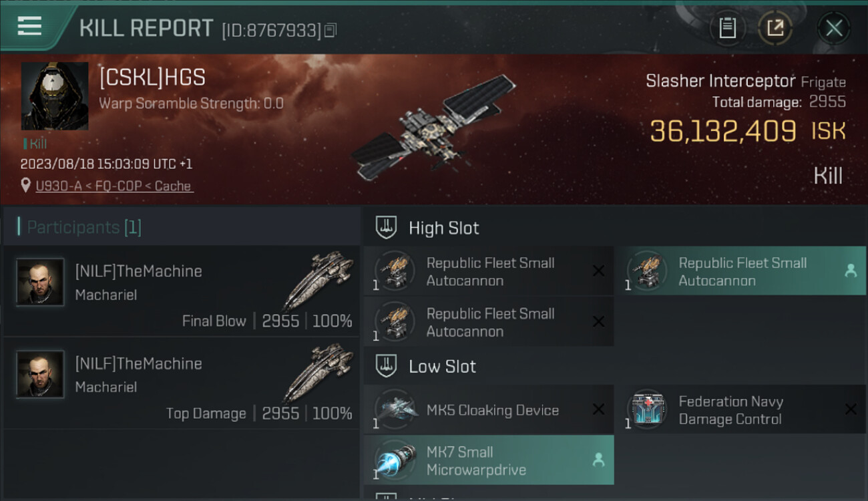The width and height of the screenshot is (868, 501).
Task: Click X on MK5 Cloaking Device
Action: (x=598, y=409)
